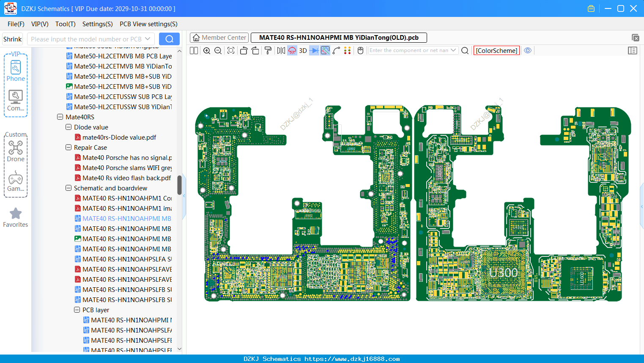Screen dimensions: 644x363
Task: Select the highlighted blue MATE40 RS-HN1NOAHPMI MB file
Action: click(123, 218)
